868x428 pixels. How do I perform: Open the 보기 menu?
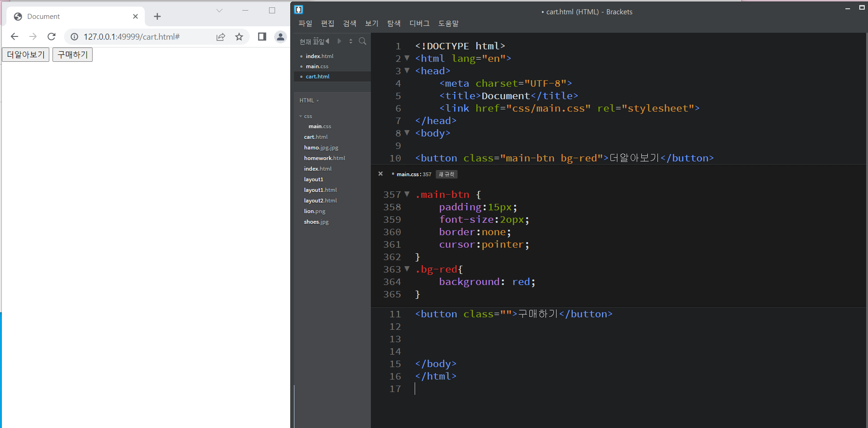[372, 24]
